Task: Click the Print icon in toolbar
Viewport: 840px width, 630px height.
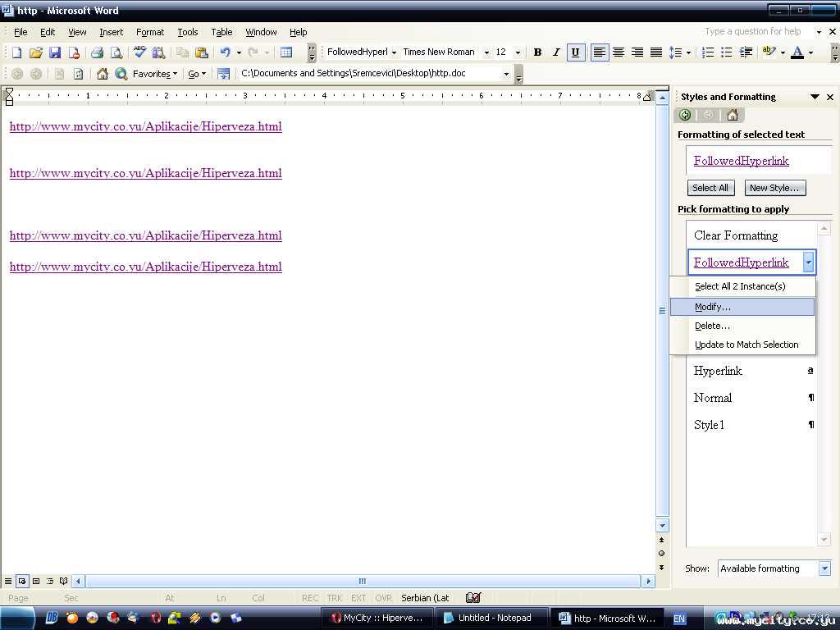Action: tap(97, 52)
